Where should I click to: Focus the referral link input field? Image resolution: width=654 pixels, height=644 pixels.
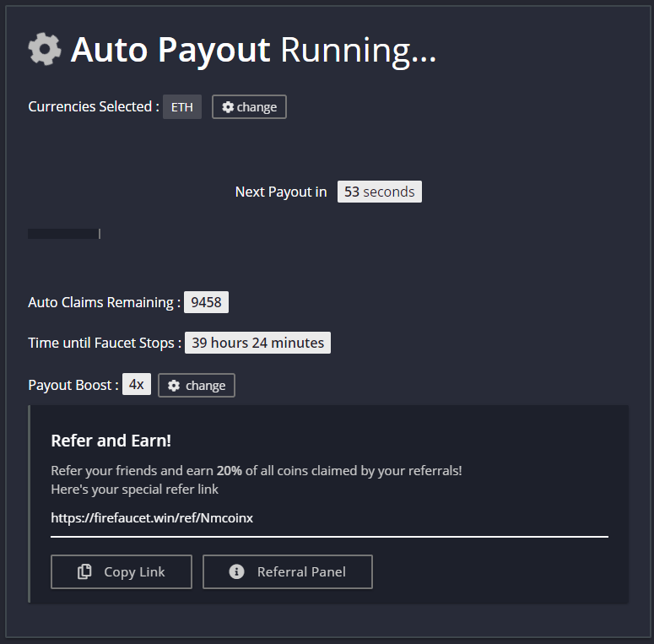point(329,518)
